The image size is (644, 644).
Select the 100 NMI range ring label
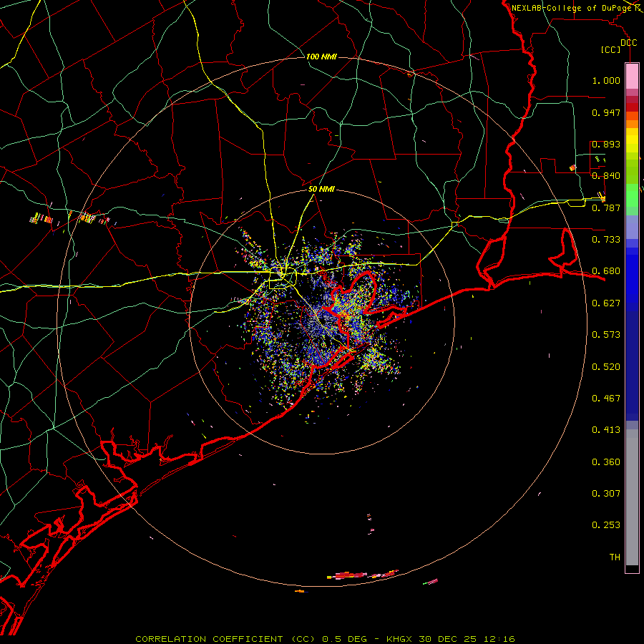pos(321,57)
